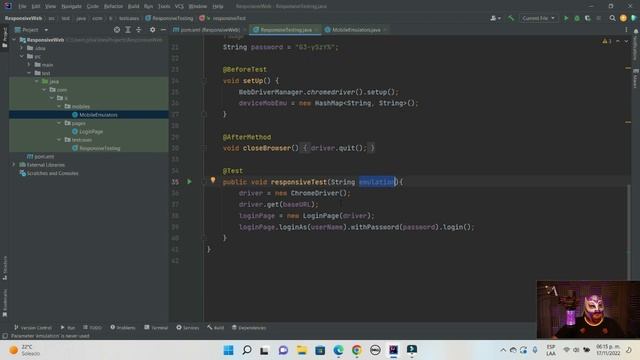Open the Version Control tool window
This screenshot has width=640, height=360.
(33, 327)
